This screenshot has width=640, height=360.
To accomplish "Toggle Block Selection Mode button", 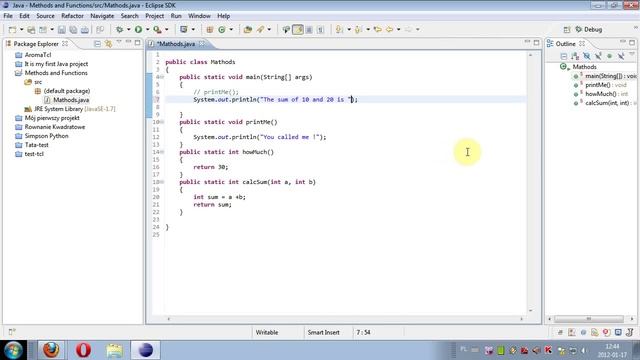I will [309, 29].
